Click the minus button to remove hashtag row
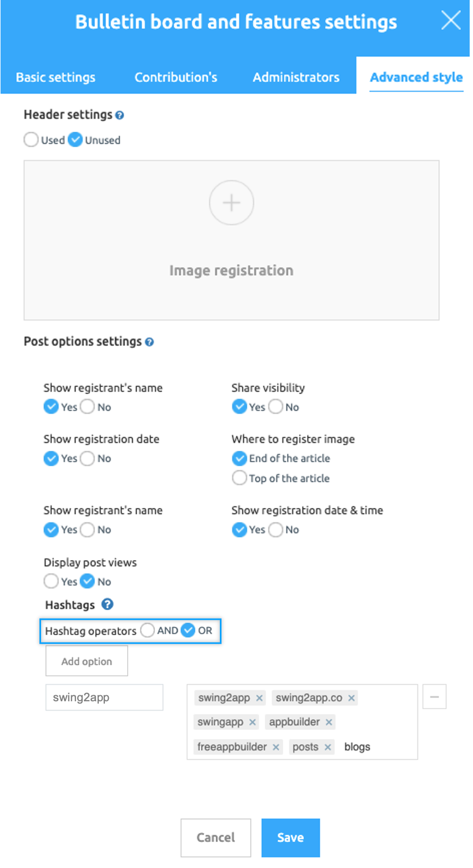473x868 pixels. [435, 697]
